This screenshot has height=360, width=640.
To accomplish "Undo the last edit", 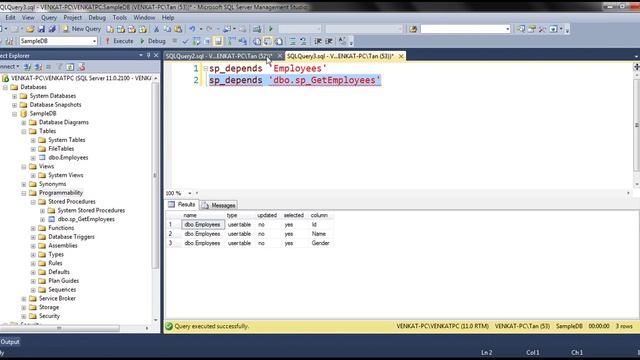I will click(x=192, y=29).
